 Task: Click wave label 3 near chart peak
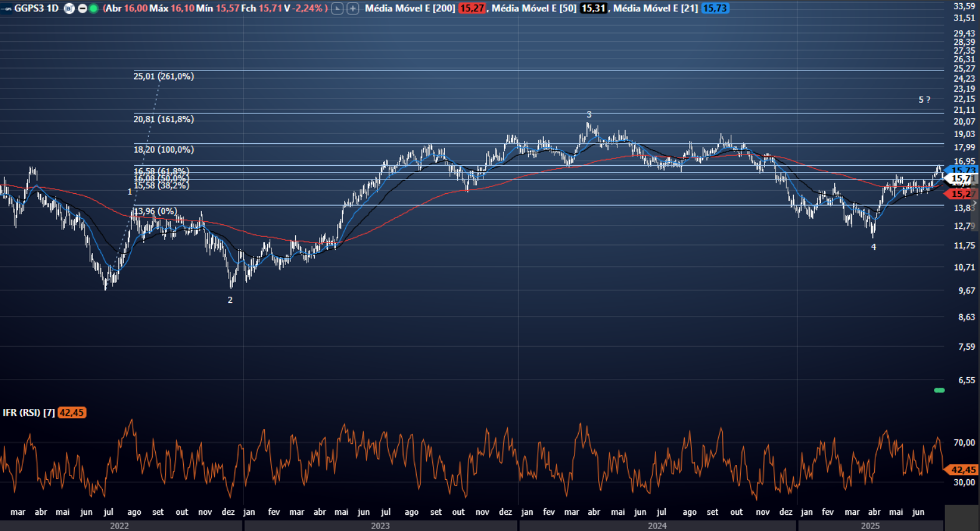[x=589, y=115]
